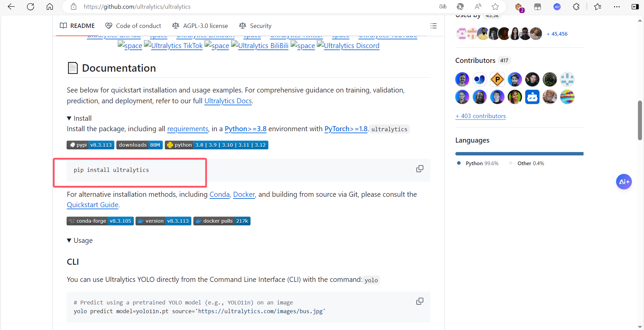Open the Ultralytics TikTok link

[x=174, y=46]
